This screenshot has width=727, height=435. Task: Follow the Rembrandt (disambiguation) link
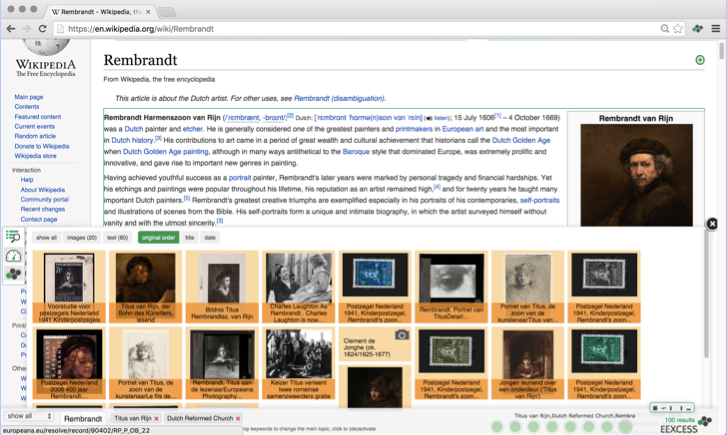[x=339, y=98]
